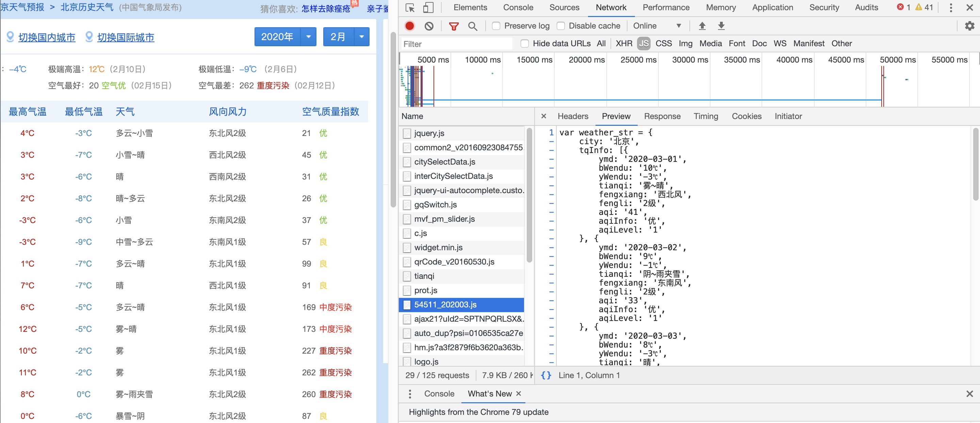Image resolution: width=980 pixels, height=423 pixels.
Task: Click the 2月 month selector button
Action: [339, 36]
